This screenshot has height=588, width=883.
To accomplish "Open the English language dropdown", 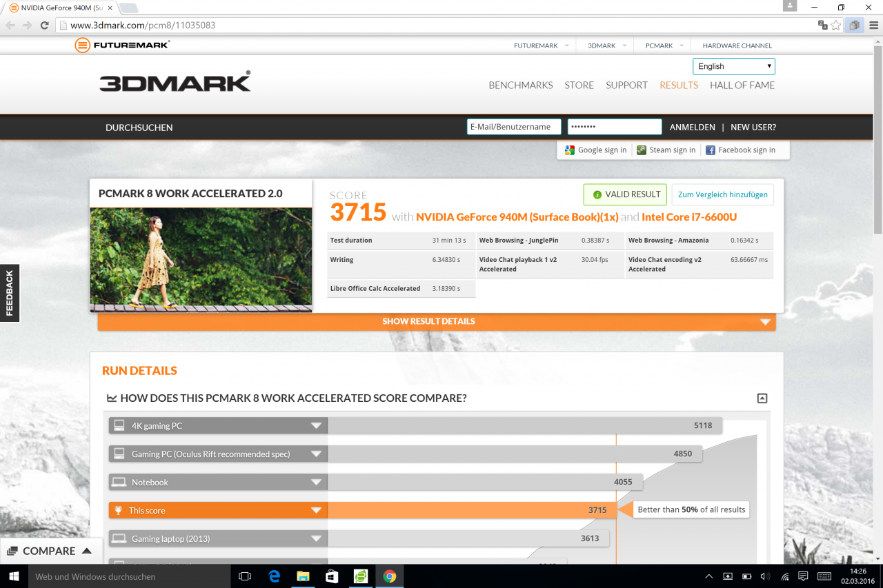I will coord(734,66).
